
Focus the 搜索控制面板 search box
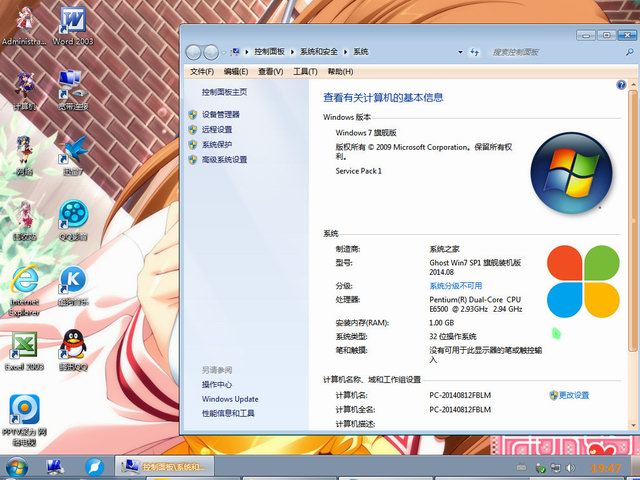point(555,52)
